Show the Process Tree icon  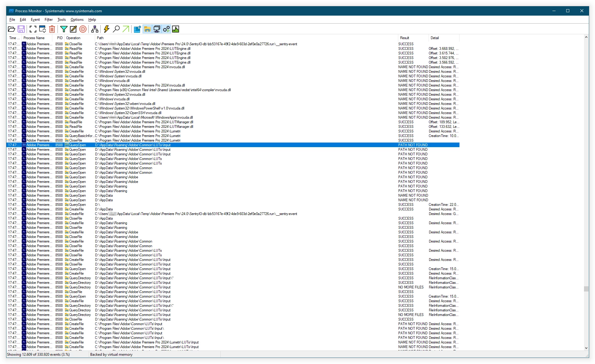95,29
